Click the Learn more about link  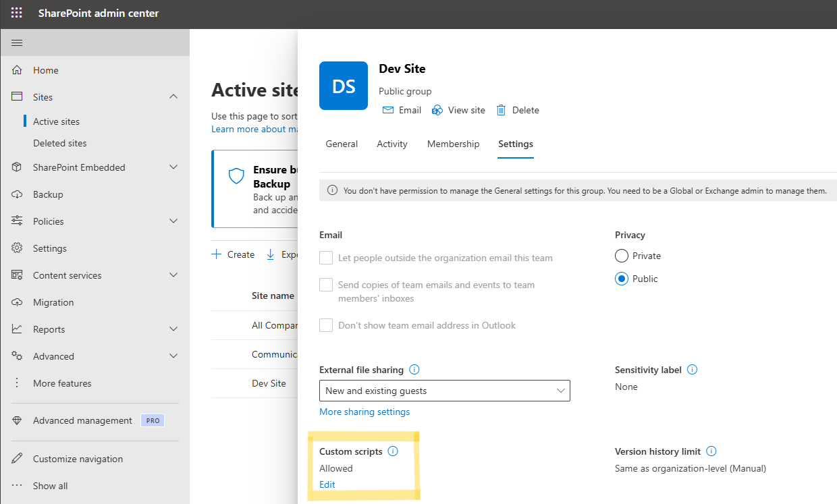[254, 129]
